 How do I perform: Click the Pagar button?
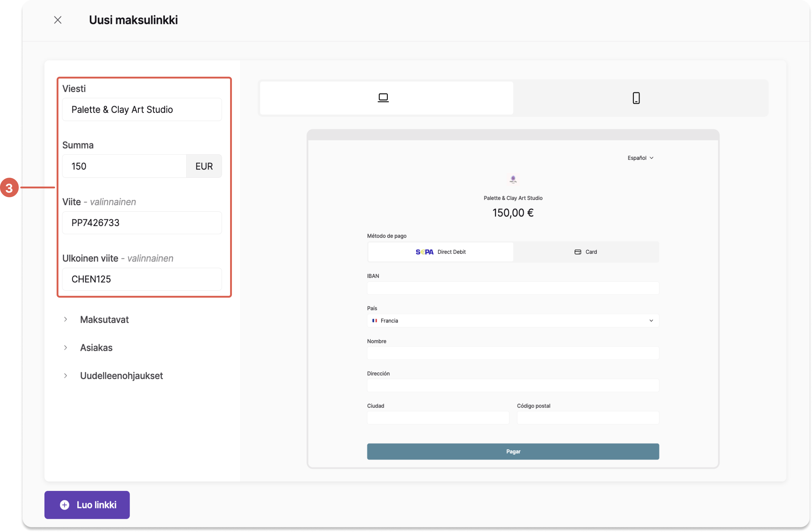coord(513,451)
